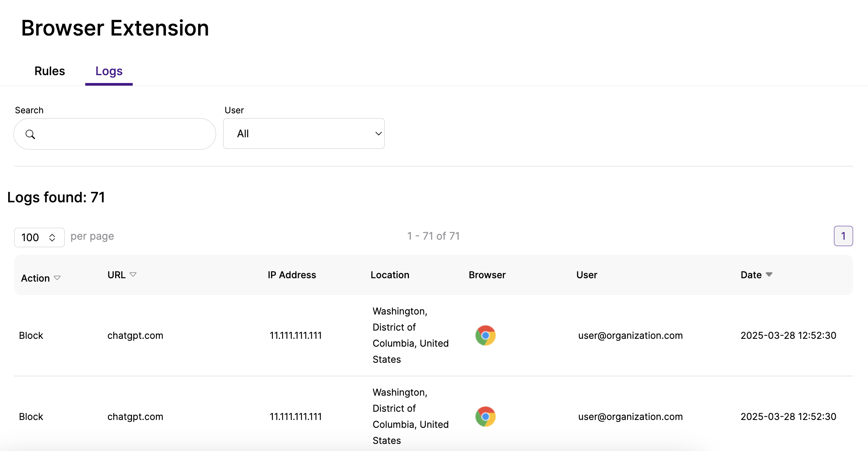Click chatgpt.com in the second log row
868x451 pixels.
click(135, 417)
